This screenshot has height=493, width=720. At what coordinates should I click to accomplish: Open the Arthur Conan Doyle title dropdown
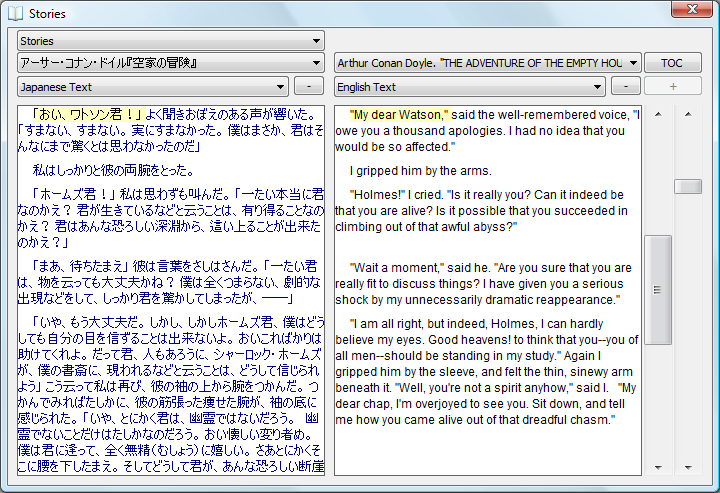coord(488,63)
